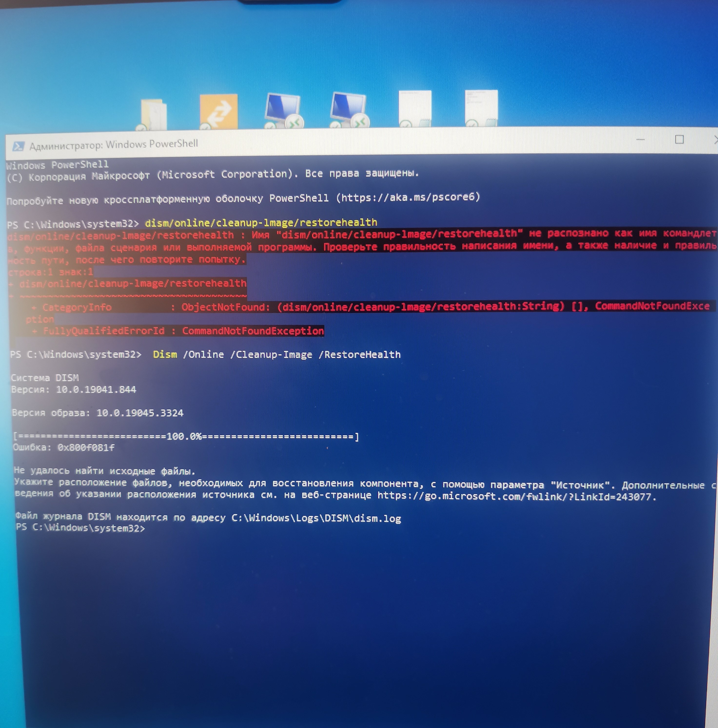718x728 pixels.
Task: Open the second remote desktop shortcut icon
Action: 350,110
